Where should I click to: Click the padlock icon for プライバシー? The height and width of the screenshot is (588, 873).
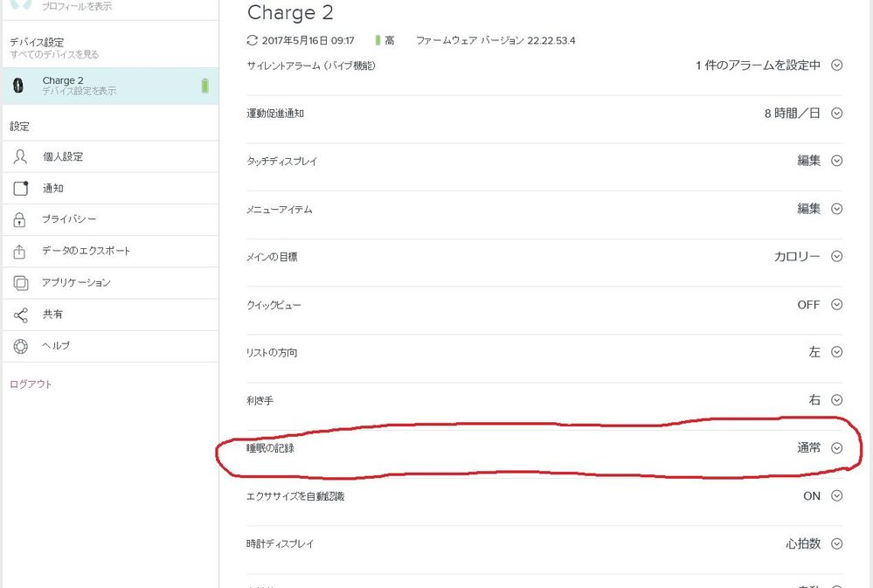coord(19,219)
